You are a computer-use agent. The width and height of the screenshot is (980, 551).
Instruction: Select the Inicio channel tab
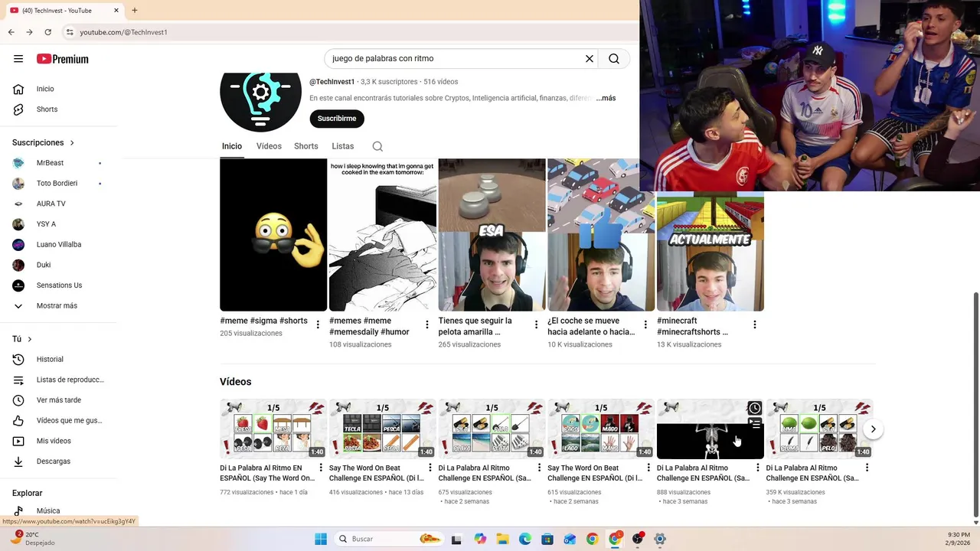pyautogui.click(x=232, y=146)
